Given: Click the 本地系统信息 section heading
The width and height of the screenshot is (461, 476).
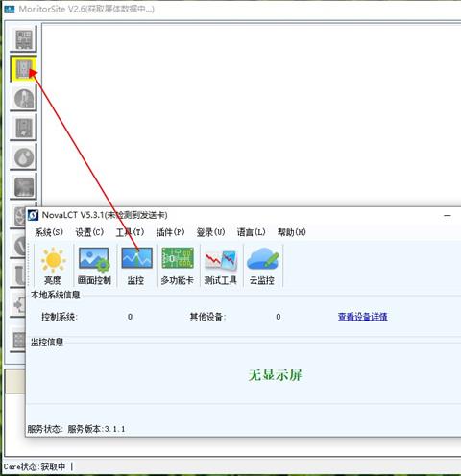Looking at the screenshot, I should (x=55, y=295).
